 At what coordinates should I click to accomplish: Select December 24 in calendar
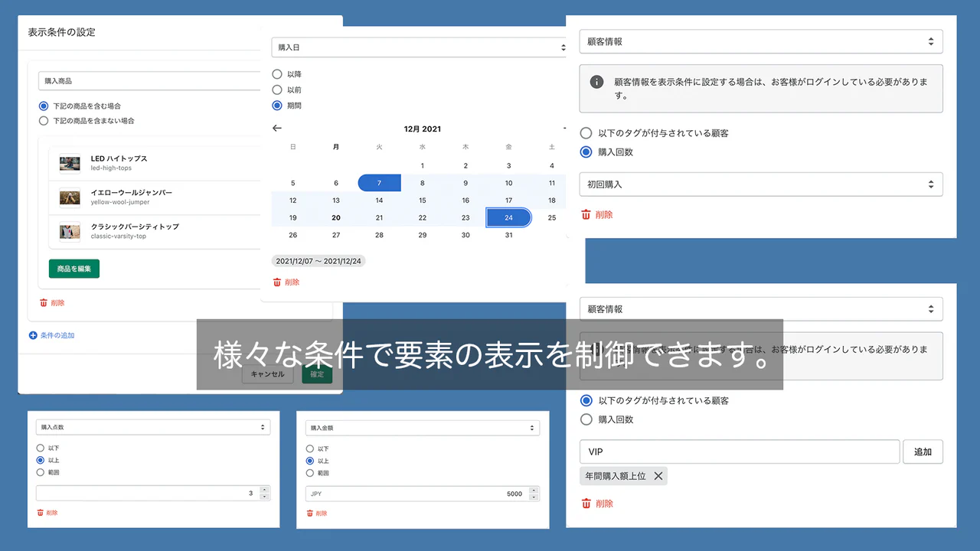pyautogui.click(x=508, y=217)
